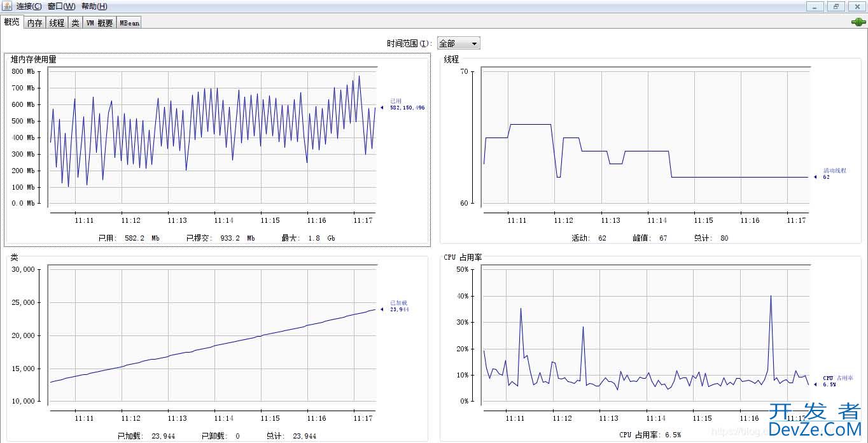Viewport: 868px width, 443px height.
Task: Restore the inner window via restore icon
Action: [836, 6]
